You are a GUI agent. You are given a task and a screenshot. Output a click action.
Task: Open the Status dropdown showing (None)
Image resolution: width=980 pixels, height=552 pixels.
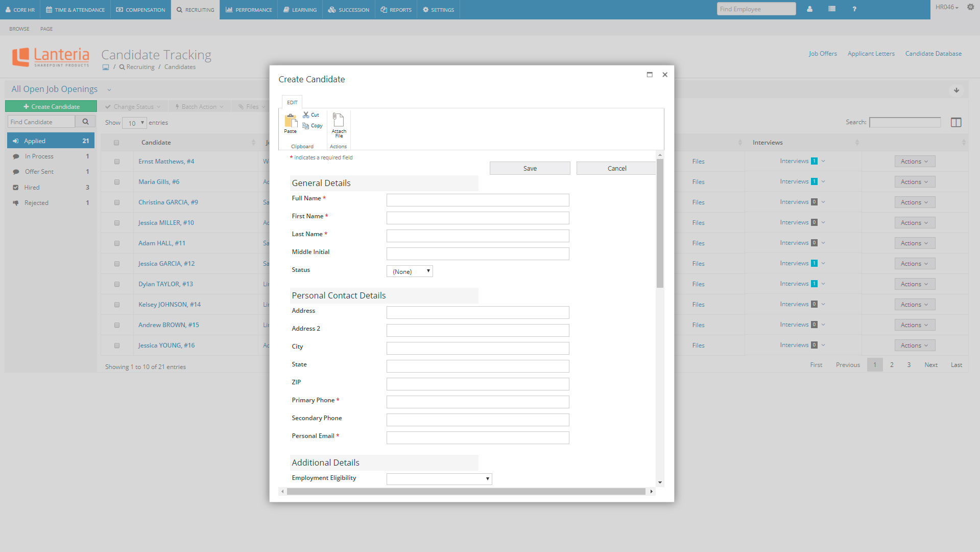coord(410,271)
